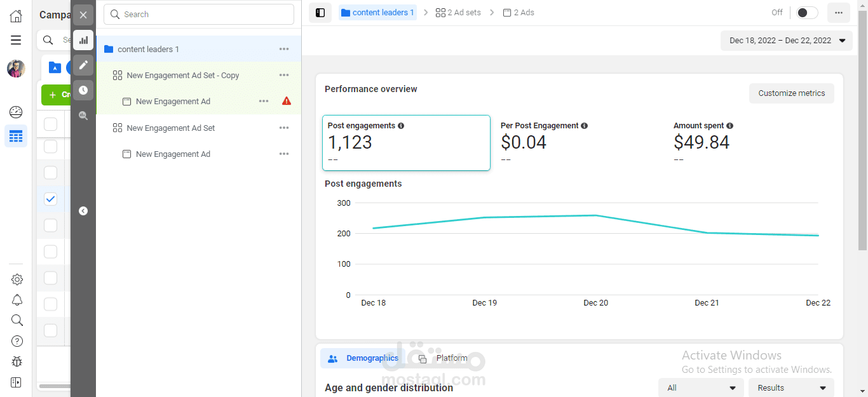This screenshot has height=397, width=868.
Task: Open the bug report icon in left navigation
Action: click(x=17, y=361)
